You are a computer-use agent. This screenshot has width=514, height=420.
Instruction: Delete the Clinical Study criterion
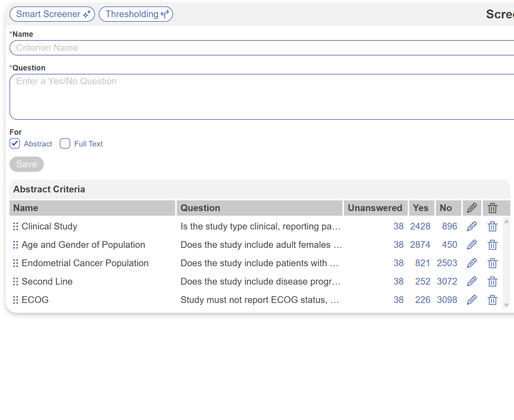492,226
